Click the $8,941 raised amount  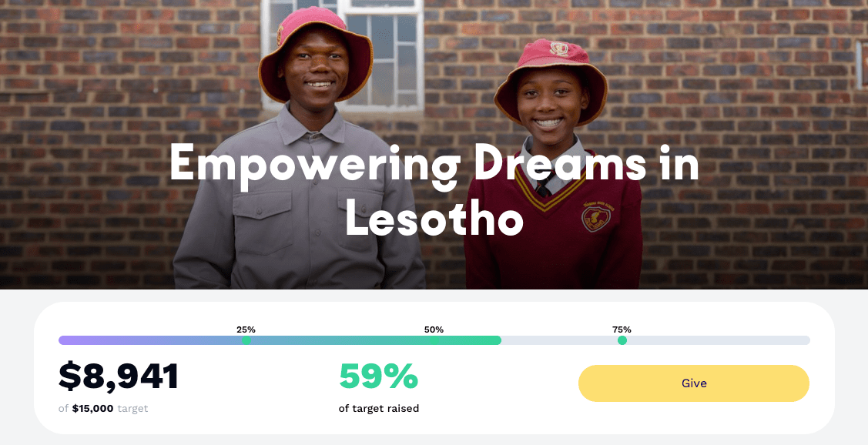point(119,376)
